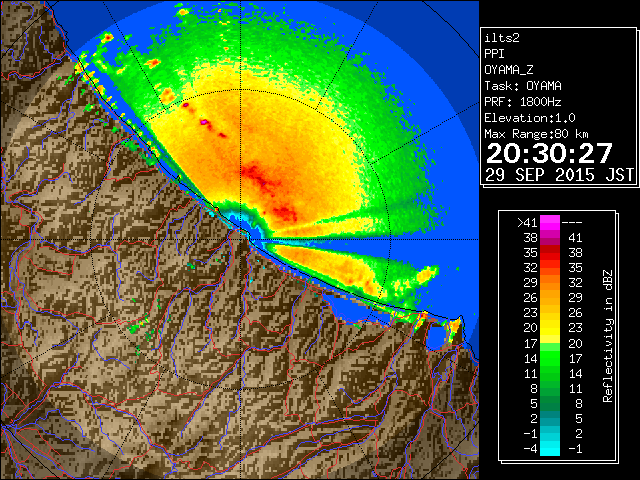Image resolution: width=640 pixels, height=480 pixels.
Task: Click the 'PPI' scan type text
Action: (x=494, y=54)
